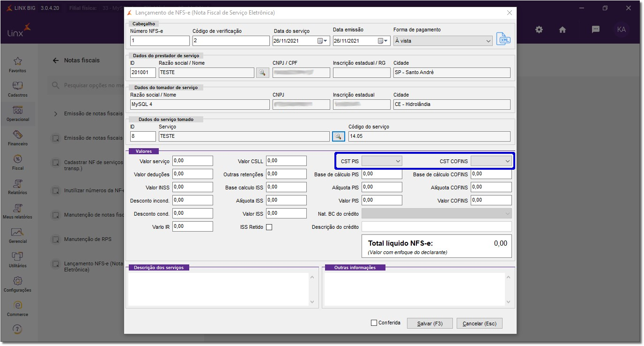Click search icon in Pesquisar opções field
The height and width of the screenshot is (346, 644).
coord(56,86)
